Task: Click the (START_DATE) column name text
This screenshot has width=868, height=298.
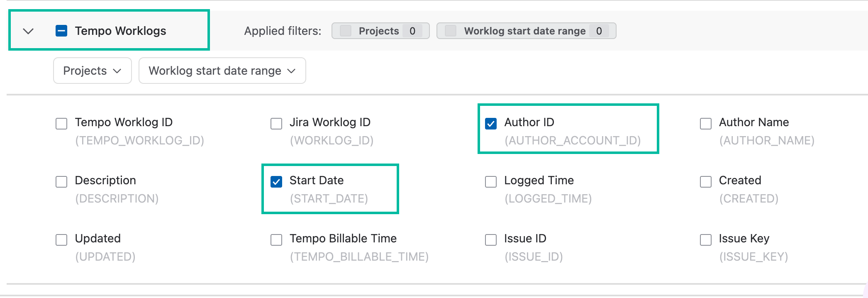Action: click(329, 198)
